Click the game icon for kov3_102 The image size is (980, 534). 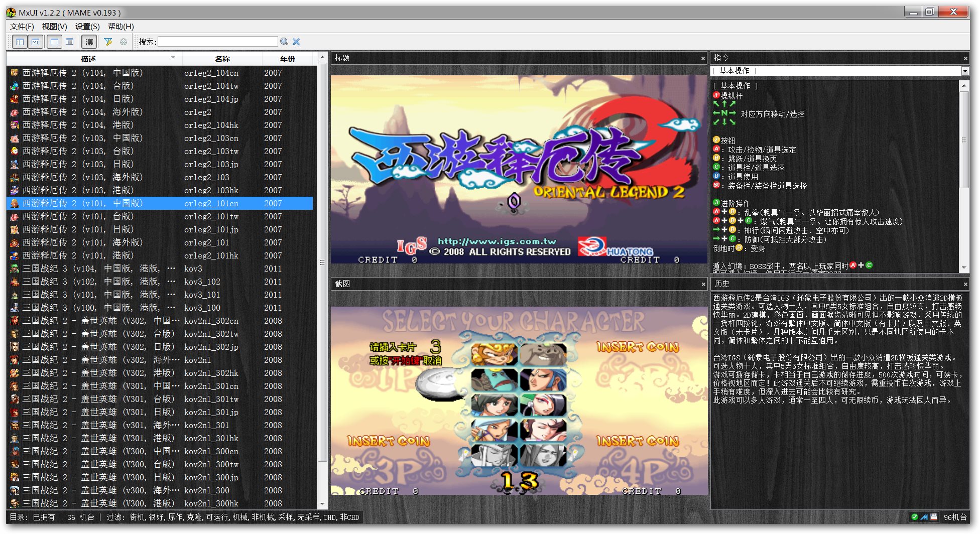[x=15, y=282]
